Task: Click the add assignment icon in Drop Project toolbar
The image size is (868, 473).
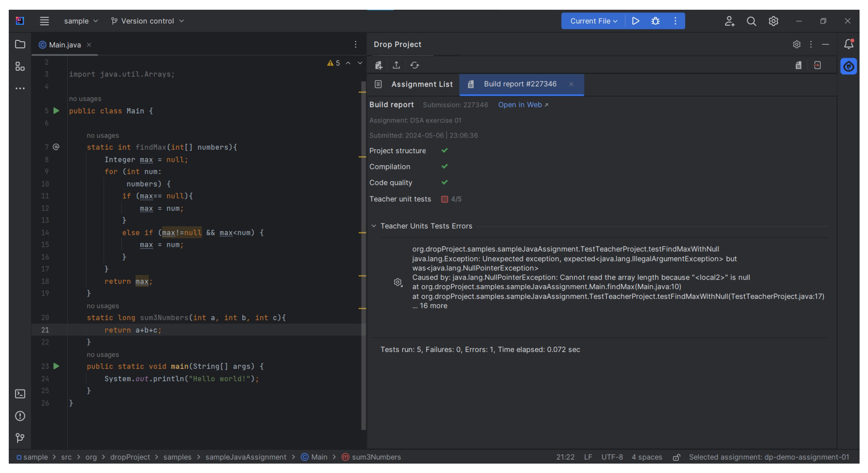Action: pos(379,65)
